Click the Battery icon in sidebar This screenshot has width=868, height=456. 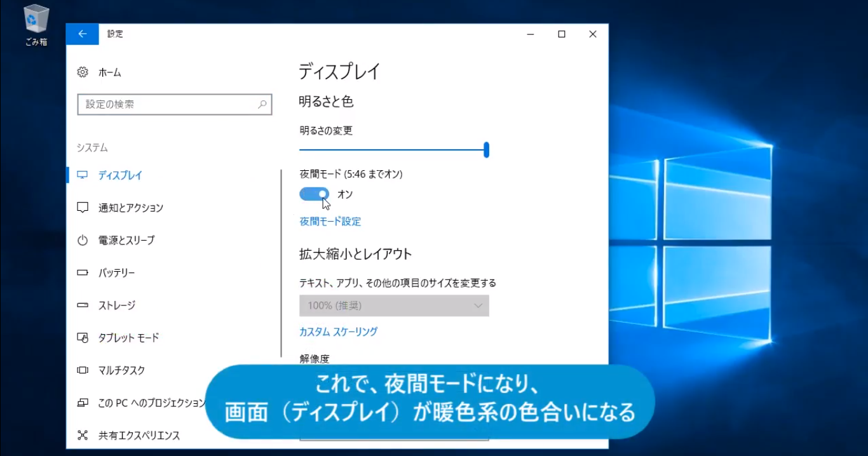(83, 272)
